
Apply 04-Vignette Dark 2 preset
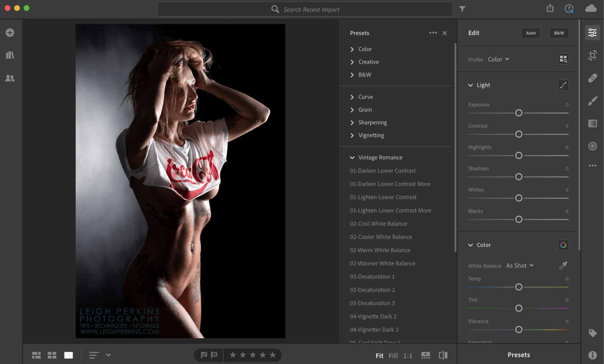pos(373,316)
